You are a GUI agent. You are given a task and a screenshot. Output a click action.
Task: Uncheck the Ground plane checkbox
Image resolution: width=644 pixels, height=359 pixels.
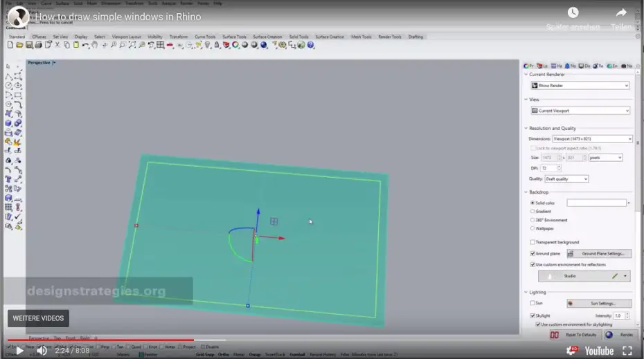click(x=533, y=254)
